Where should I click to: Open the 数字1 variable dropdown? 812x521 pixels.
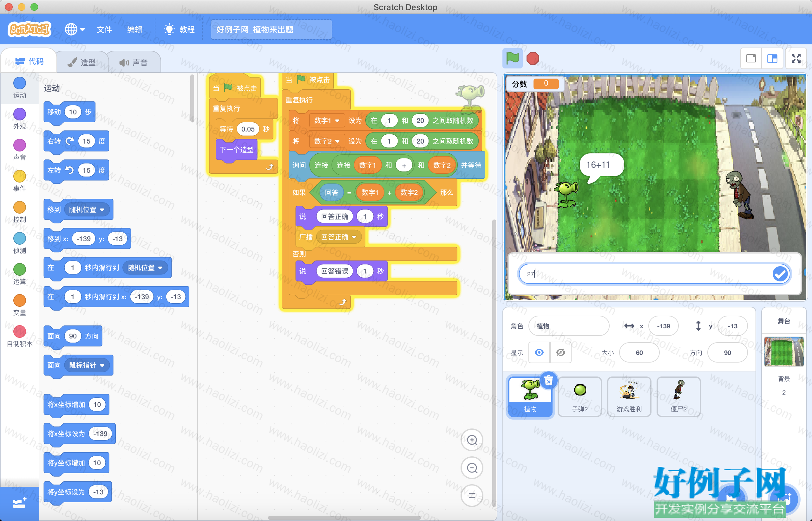[326, 121]
